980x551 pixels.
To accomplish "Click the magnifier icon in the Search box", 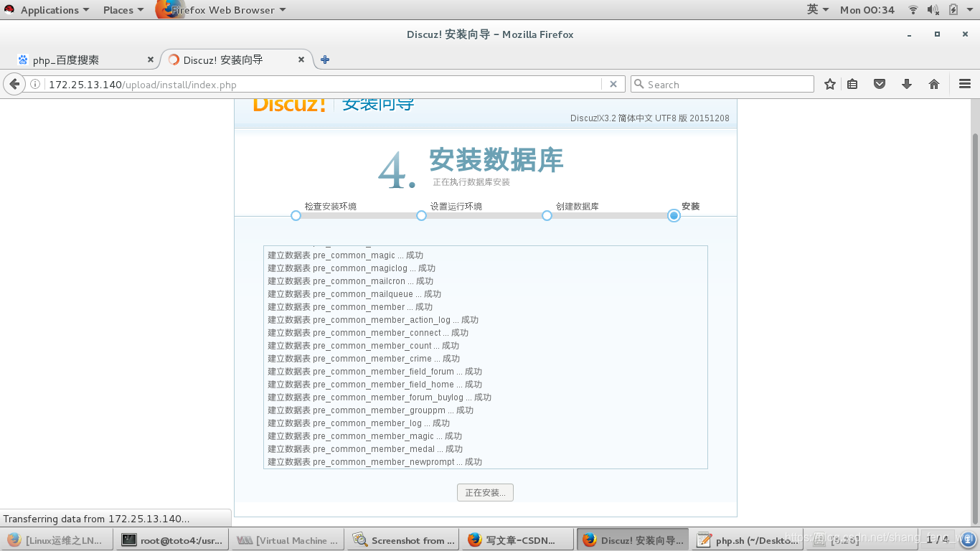I will (x=639, y=84).
